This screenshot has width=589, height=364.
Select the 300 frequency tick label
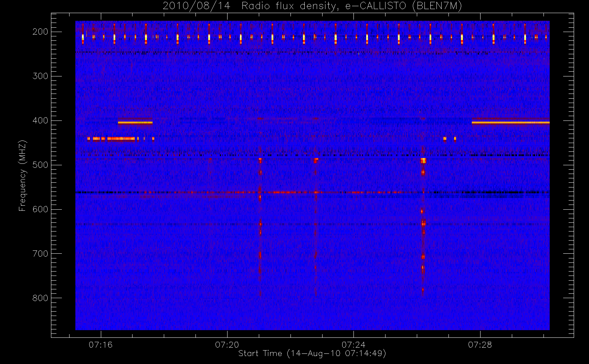tap(40, 76)
